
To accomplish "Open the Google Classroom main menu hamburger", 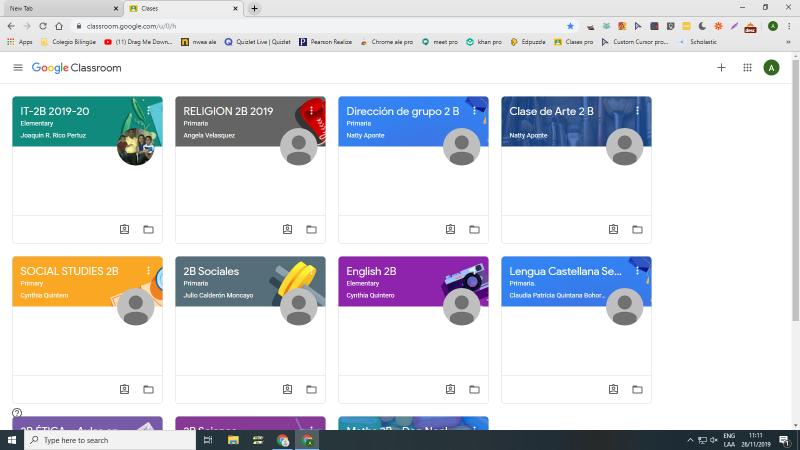I will pos(18,68).
